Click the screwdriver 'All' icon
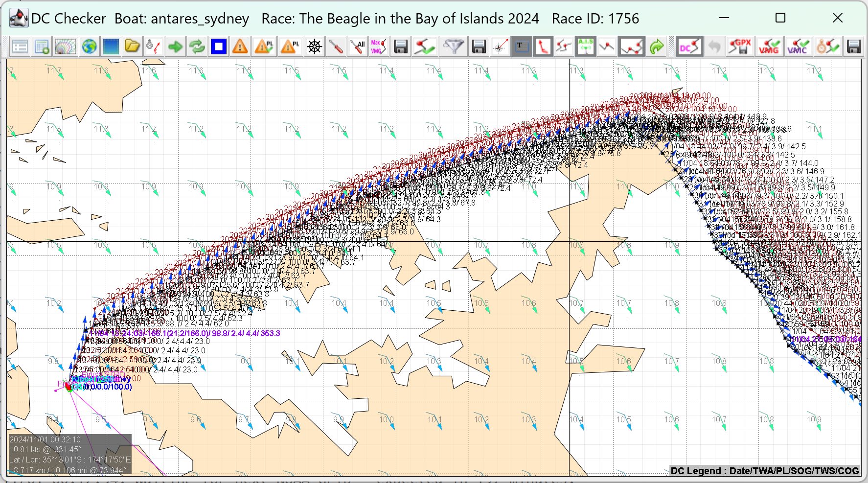Image resolution: width=868 pixels, height=483 pixels. click(x=358, y=47)
